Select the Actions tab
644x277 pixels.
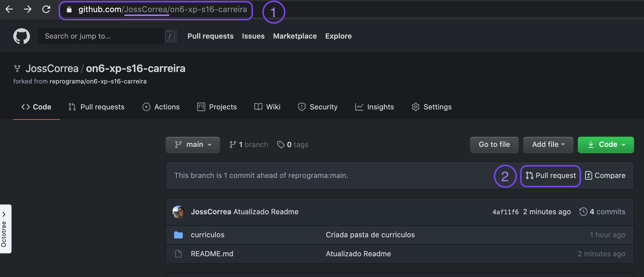pyautogui.click(x=161, y=107)
